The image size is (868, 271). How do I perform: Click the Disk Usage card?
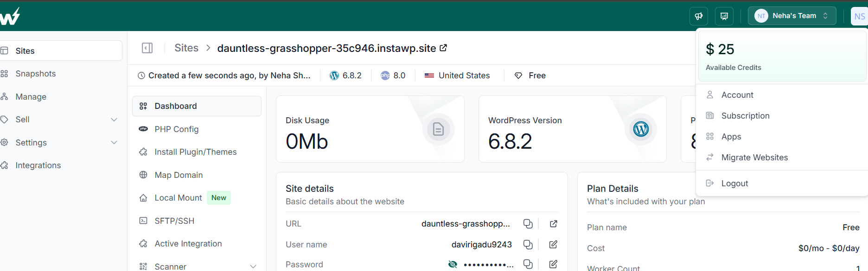pyautogui.click(x=370, y=129)
